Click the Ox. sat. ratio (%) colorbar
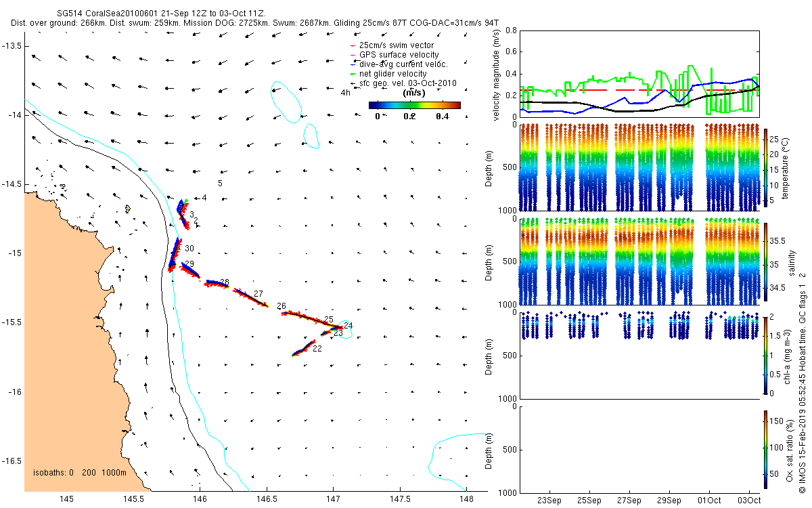Viewport: 812px width, 508px height. point(766,449)
